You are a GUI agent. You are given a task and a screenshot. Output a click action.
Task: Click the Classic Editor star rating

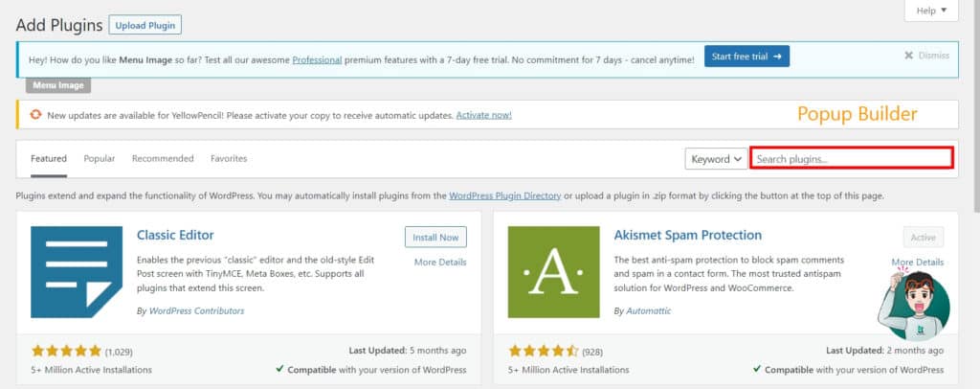66,351
